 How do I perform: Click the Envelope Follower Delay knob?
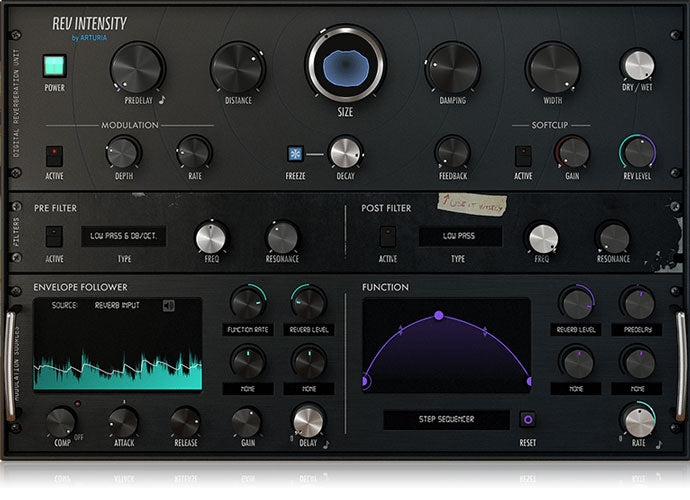(308, 422)
